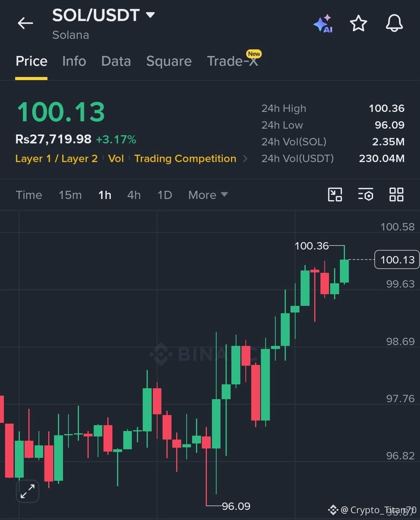
Task: Select the 1D chart interval
Action: pyautogui.click(x=164, y=195)
